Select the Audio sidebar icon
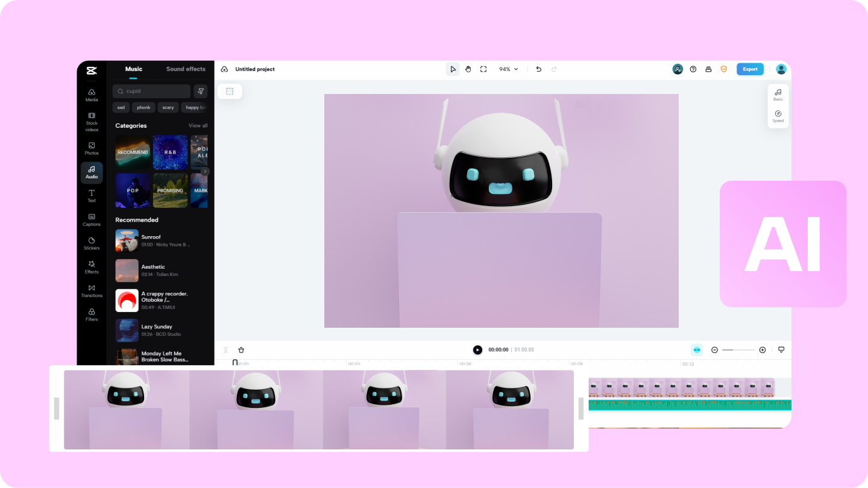This screenshot has width=868, height=488. pyautogui.click(x=92, y=172)
